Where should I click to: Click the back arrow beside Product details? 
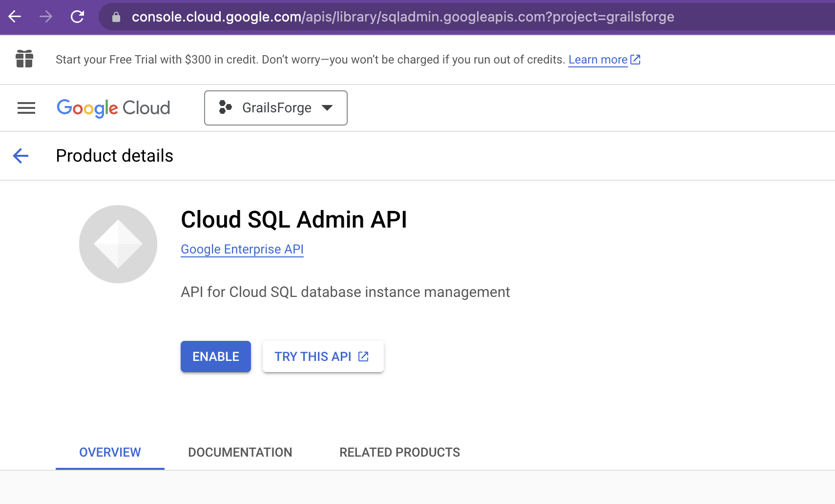[21, 156]
